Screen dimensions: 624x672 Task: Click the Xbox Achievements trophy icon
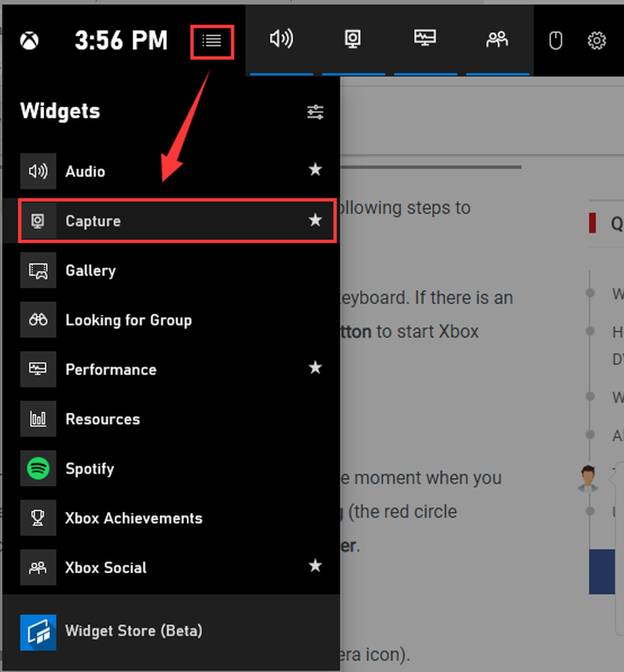point(38,518)
